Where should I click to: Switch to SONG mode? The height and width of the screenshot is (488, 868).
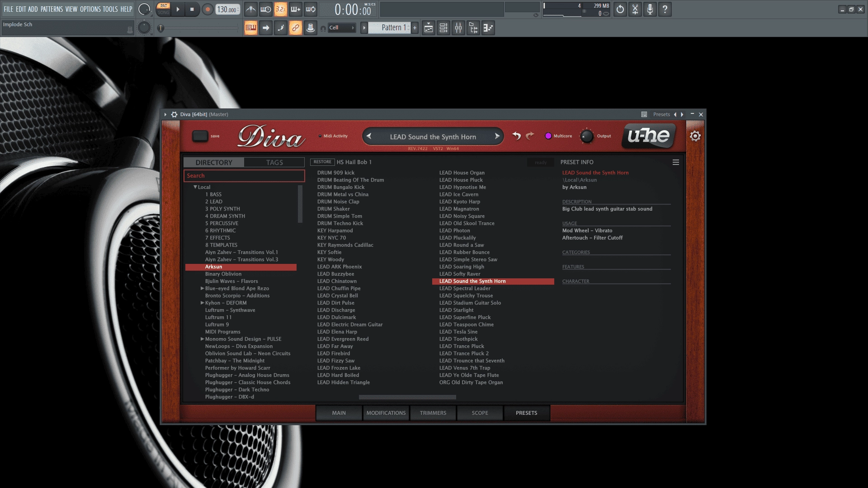(164, 13)
